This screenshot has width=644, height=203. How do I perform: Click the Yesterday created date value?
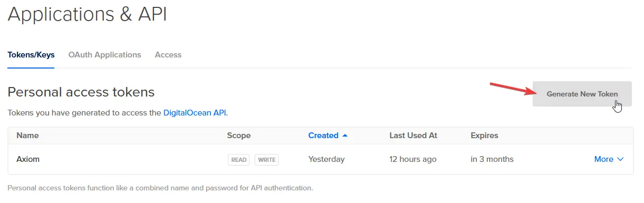[x=326, y=159]
